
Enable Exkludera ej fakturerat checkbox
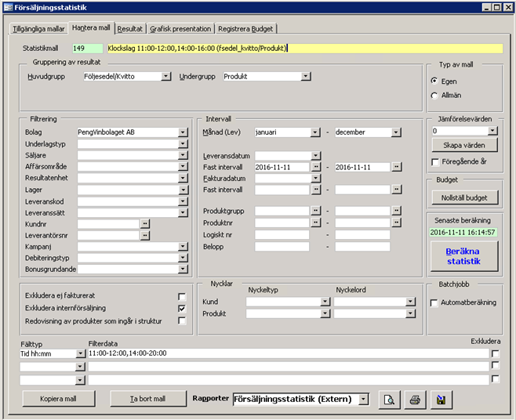pyautogui.click(x=182, y=297)
